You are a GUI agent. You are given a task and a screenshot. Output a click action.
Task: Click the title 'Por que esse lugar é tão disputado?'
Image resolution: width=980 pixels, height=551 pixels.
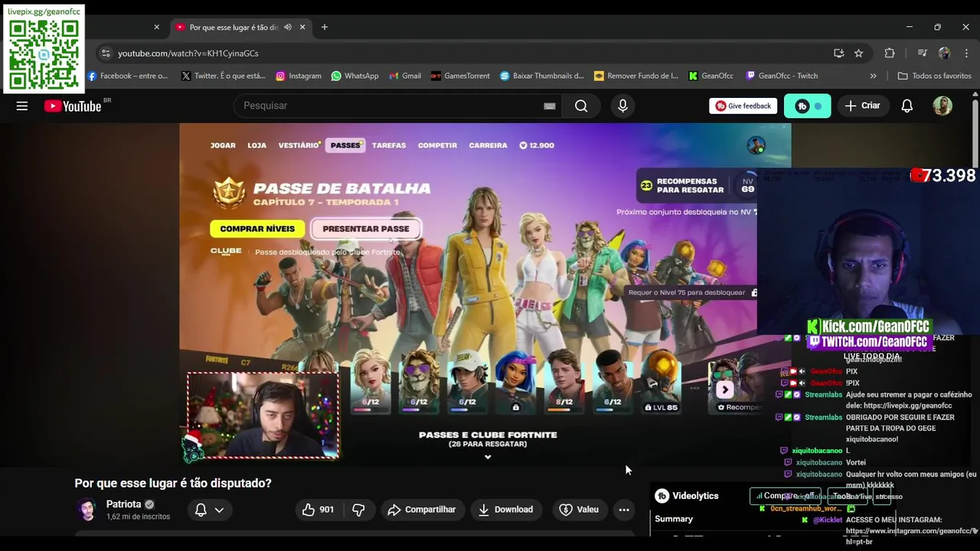[173, 483]
